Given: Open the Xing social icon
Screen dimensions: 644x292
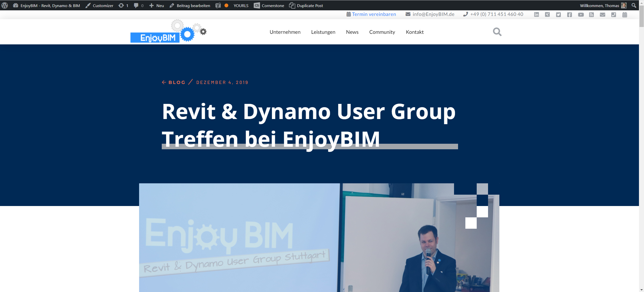Looking at the screenshot, I should pyautogui.click(x=547, y=15).
